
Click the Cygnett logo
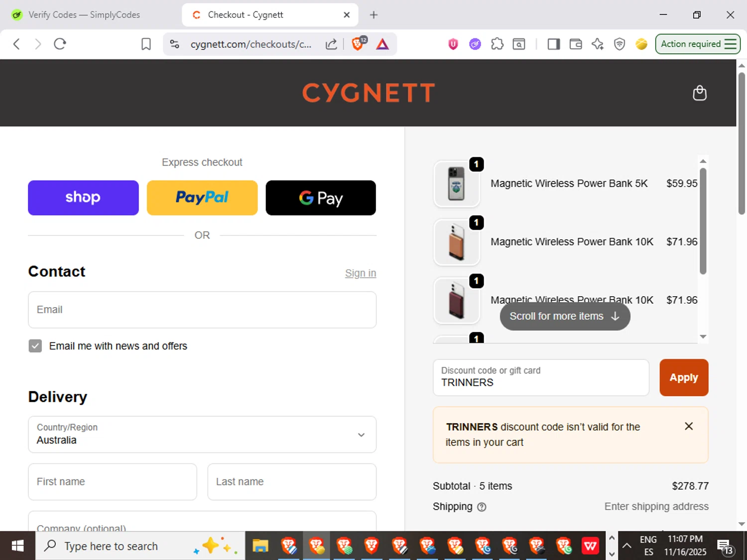click(x=369, y=93)
